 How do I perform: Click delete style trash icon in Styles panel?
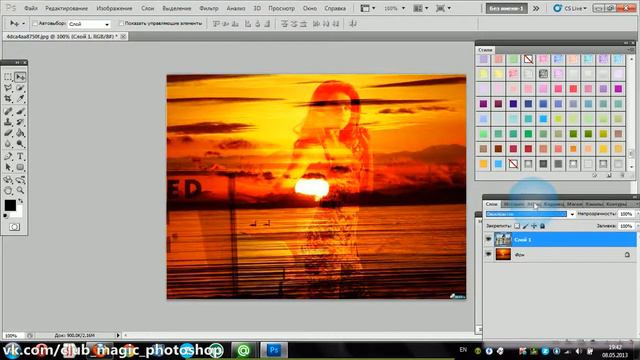[x=623, y=175]
